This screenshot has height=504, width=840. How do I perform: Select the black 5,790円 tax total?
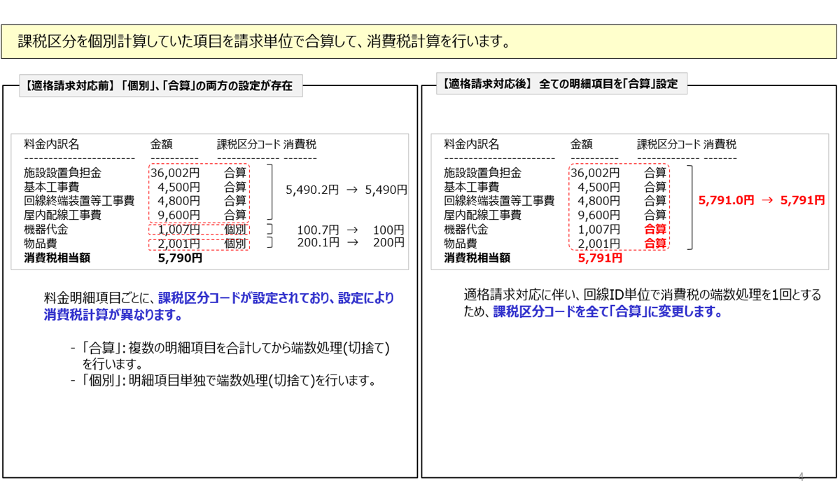pos(181,258)
